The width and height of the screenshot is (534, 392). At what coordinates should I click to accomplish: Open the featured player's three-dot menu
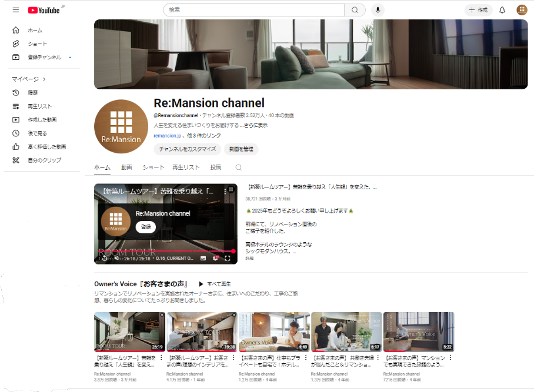tap(225, 192)
